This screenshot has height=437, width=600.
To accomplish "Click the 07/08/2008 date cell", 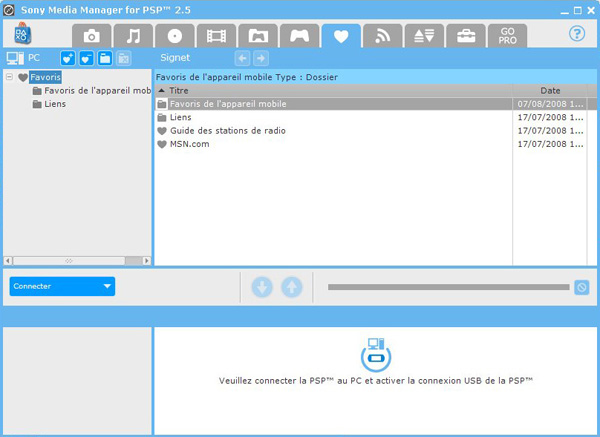I will [550, 104].
